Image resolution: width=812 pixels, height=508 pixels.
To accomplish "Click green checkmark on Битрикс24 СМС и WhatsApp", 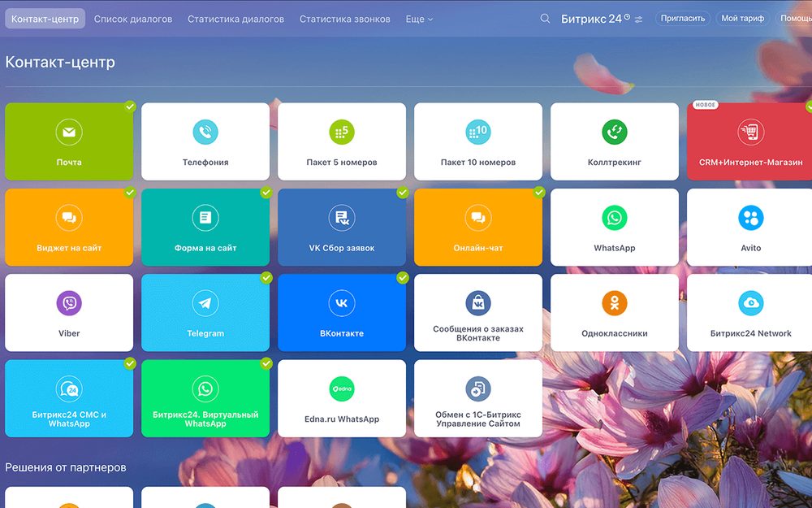I will (130, 363).
